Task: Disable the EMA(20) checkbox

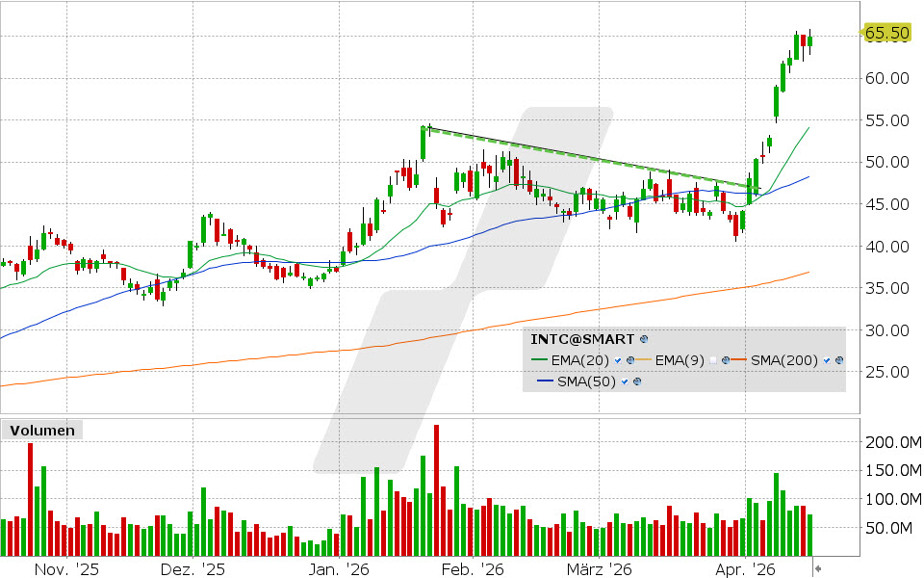Action: pyautogui.click(x=618, y=360)
